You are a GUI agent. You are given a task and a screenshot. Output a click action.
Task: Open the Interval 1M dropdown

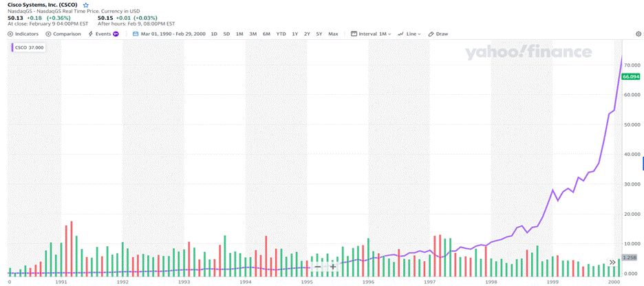point(371,34)
